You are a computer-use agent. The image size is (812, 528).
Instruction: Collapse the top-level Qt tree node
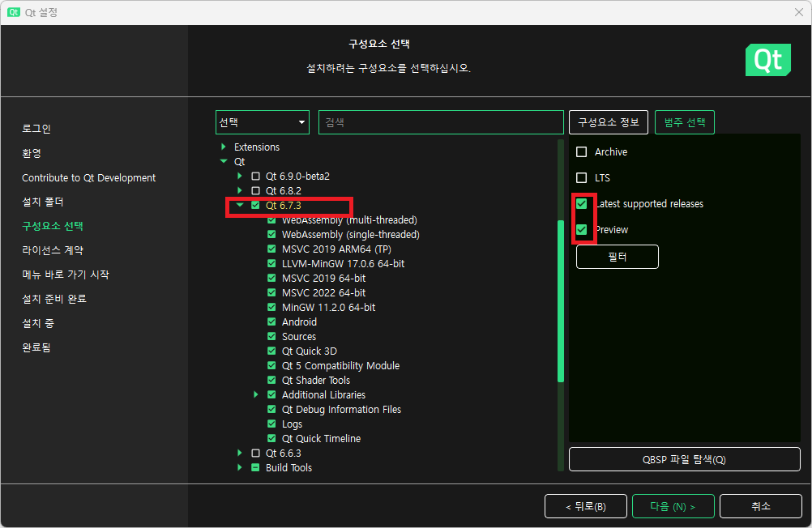click(x=224, y=161)
